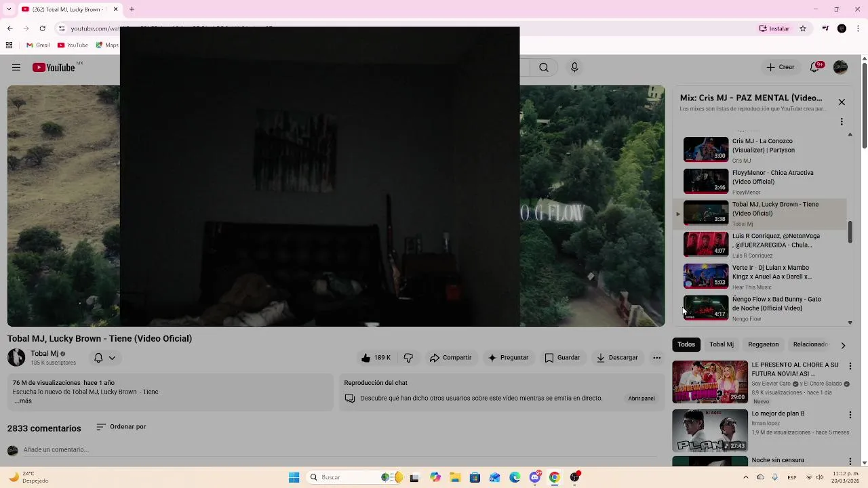Viewport: 868px width, 488px height.
Task: Open the YouTube guide hamburger menu
Action: (16, 67)
